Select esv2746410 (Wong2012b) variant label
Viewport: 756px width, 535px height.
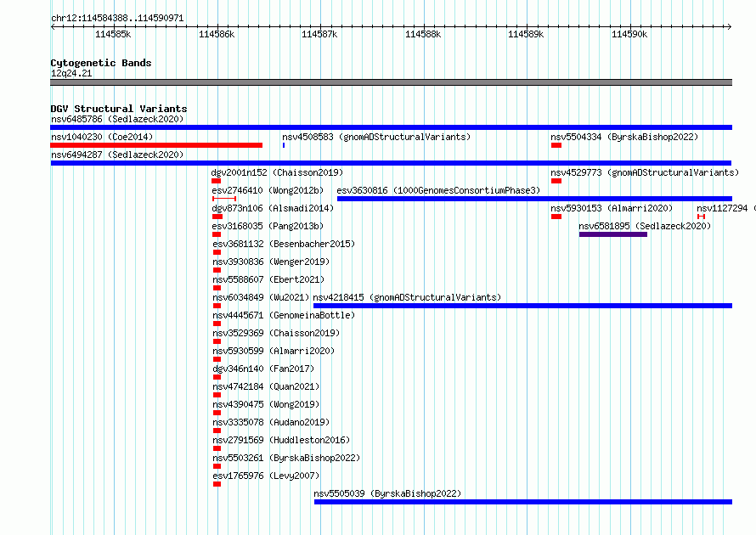pos(268,190)
